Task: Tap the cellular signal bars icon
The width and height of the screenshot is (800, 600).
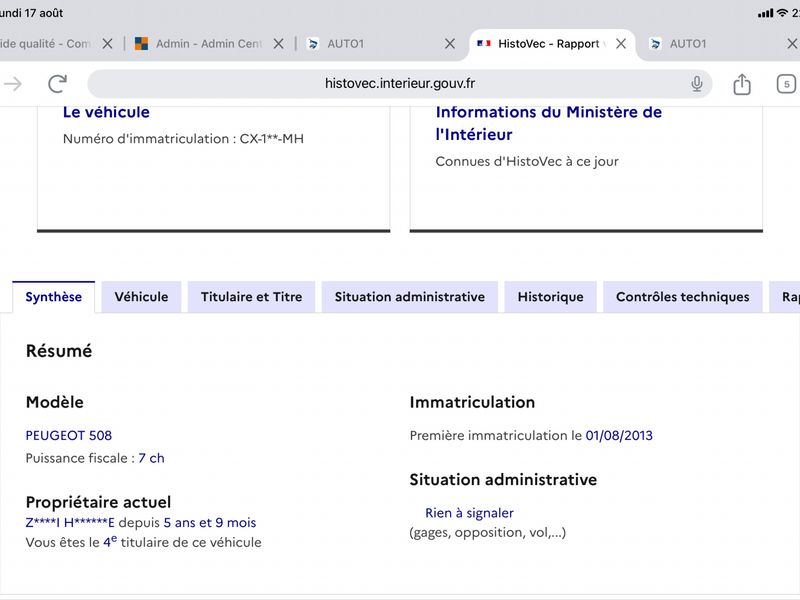Action: coord(765,13)
